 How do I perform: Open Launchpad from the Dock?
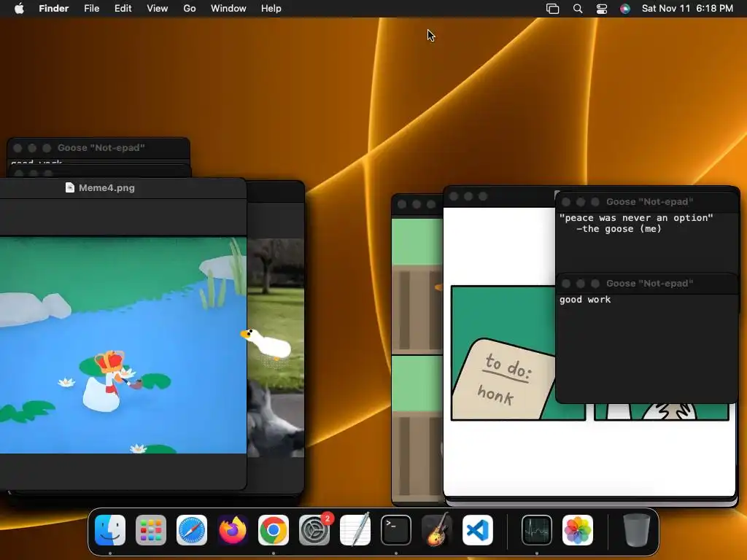151,530
